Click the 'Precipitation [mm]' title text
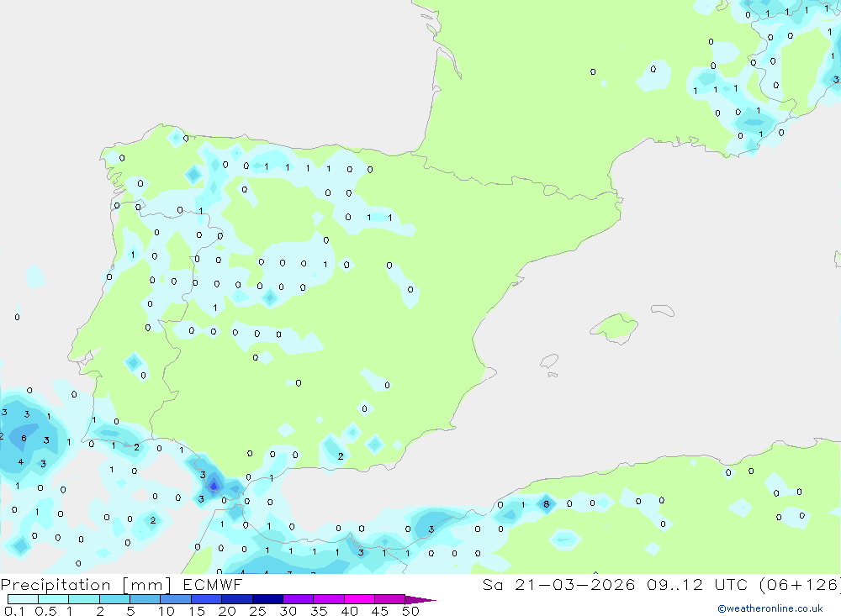Image resolution: width=841 pixels, height=616 pixels. (86, 585)
